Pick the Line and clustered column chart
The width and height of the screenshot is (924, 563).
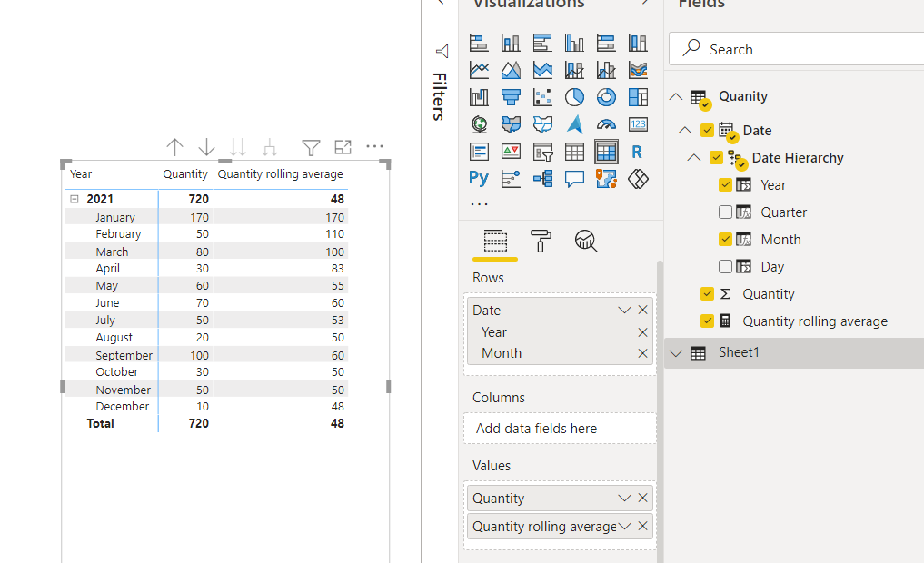pyautogui.click(x=606, y=70)
